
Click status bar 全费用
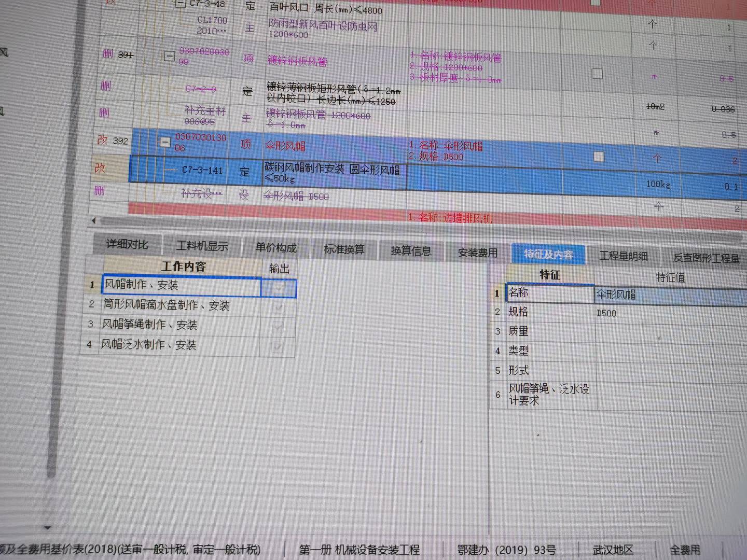685,550
